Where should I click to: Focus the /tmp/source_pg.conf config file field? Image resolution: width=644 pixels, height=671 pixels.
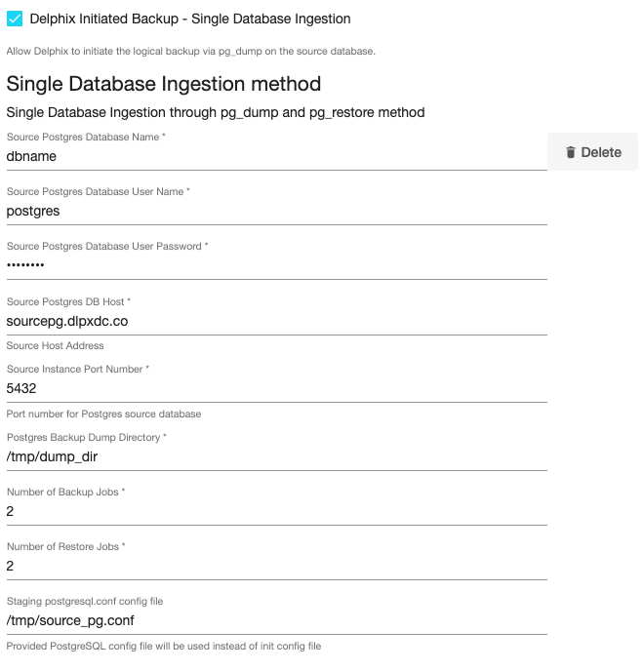click(276, 620)
